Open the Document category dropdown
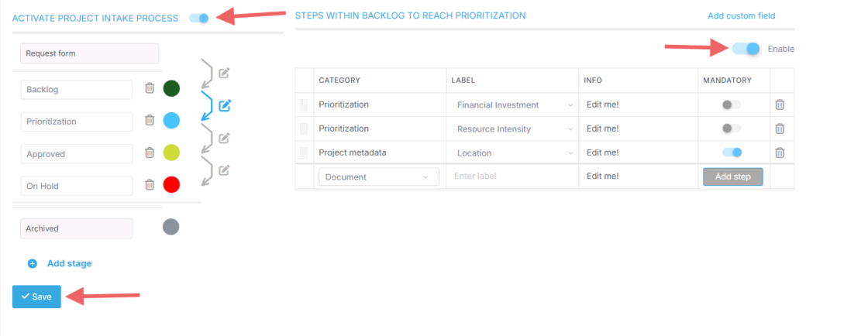868x336 pixels. click(378, 177)
